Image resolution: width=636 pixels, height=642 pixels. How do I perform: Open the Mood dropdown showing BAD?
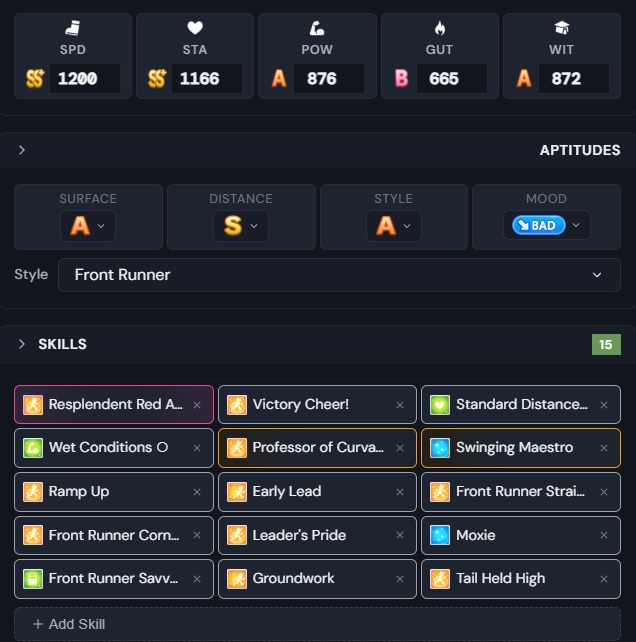[x=547, y=225]
